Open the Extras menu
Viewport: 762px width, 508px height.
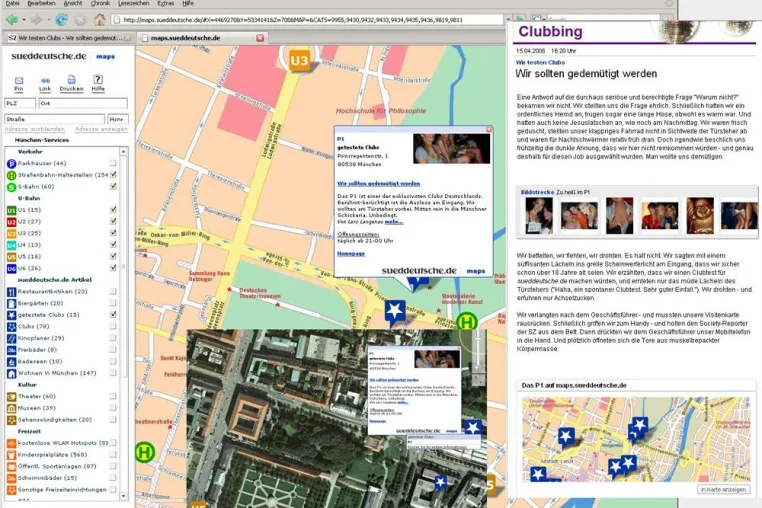166,3
